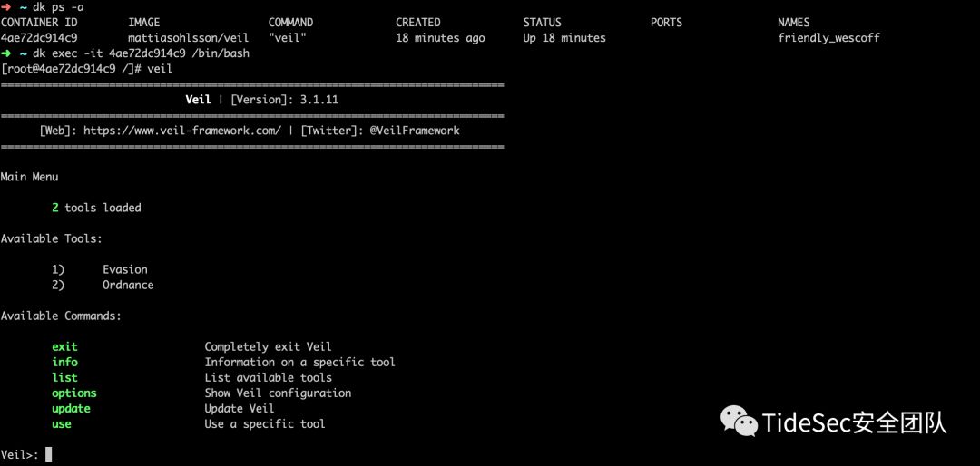The height and width of the screenshot is (466, 980).
Task: Click the Veil Version 3.1.11 banner text
Action: (x=262, y=100)
